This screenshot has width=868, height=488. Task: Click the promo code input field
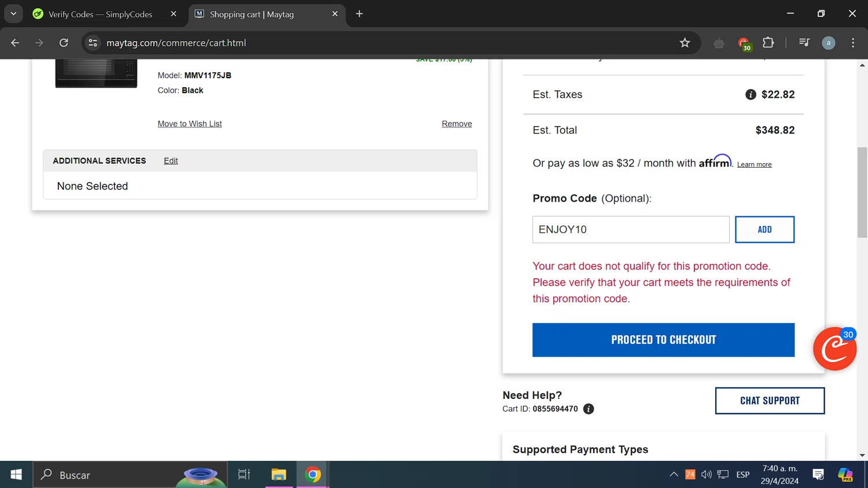click(x=631, y=230)
